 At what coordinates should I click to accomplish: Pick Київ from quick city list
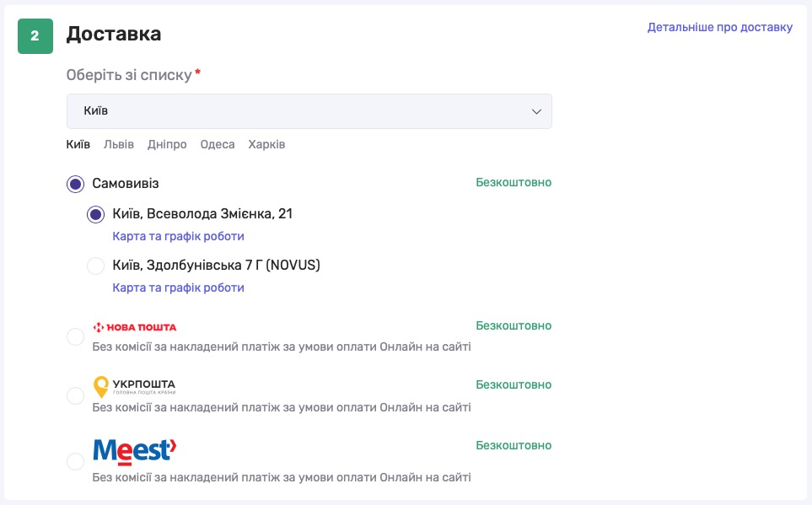point(78,144)
